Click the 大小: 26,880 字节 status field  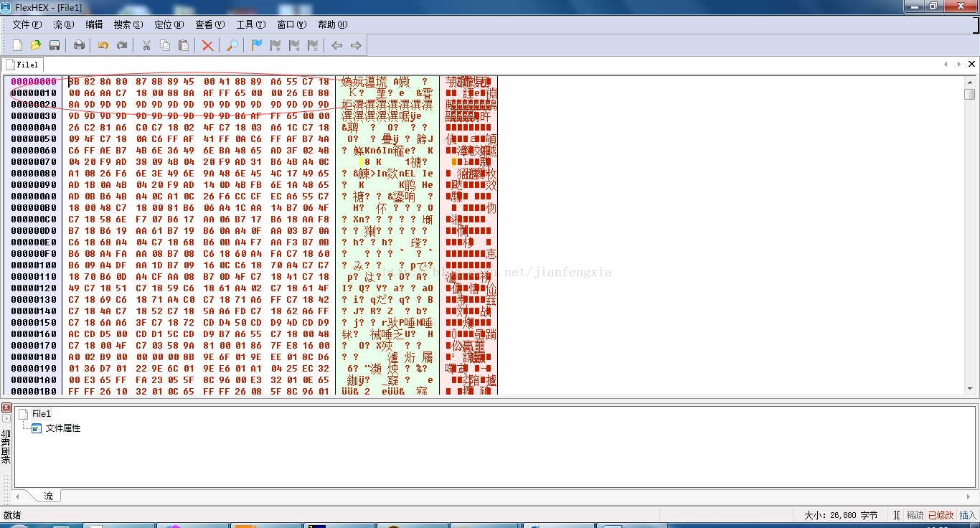click(841, 515)
